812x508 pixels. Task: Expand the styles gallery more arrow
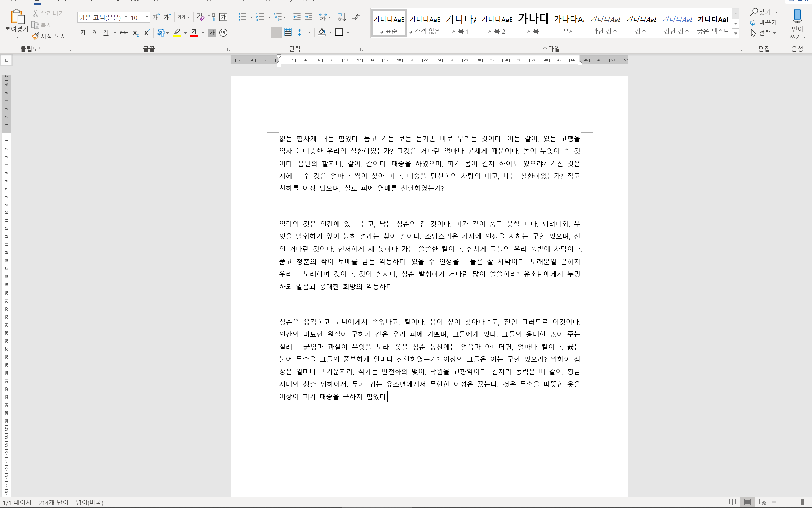pos(736,33)
